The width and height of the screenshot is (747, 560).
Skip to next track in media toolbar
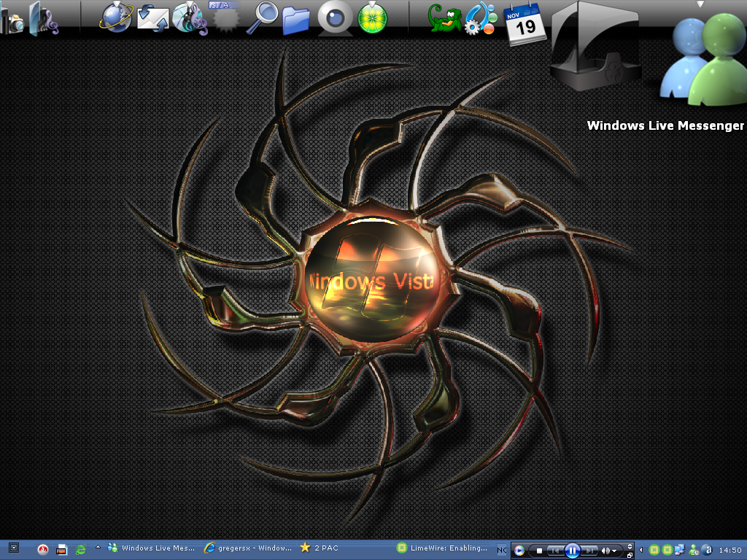589,551
